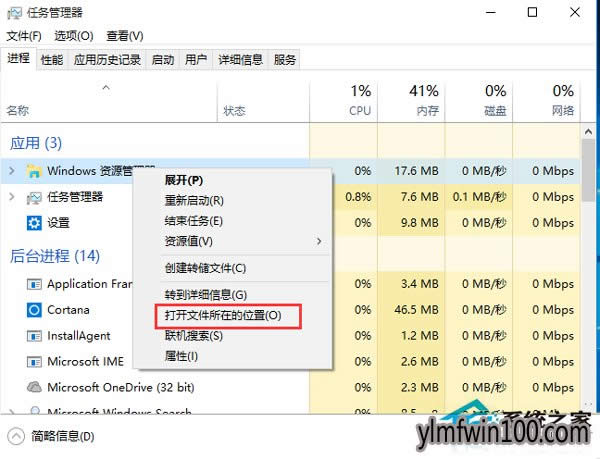Click the 17.6 MB memory value
The image size is (600, 459).
(416, 171)
